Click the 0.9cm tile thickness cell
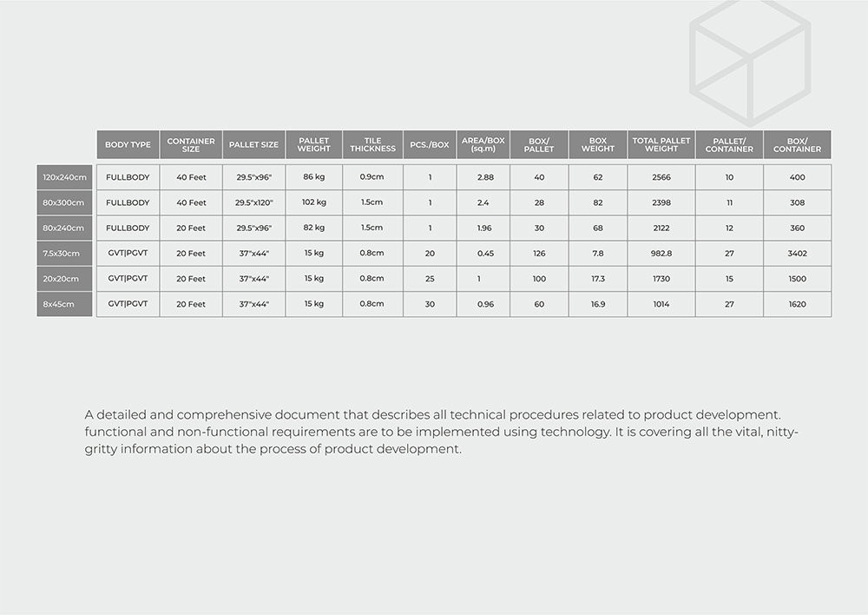 point(372,177)
